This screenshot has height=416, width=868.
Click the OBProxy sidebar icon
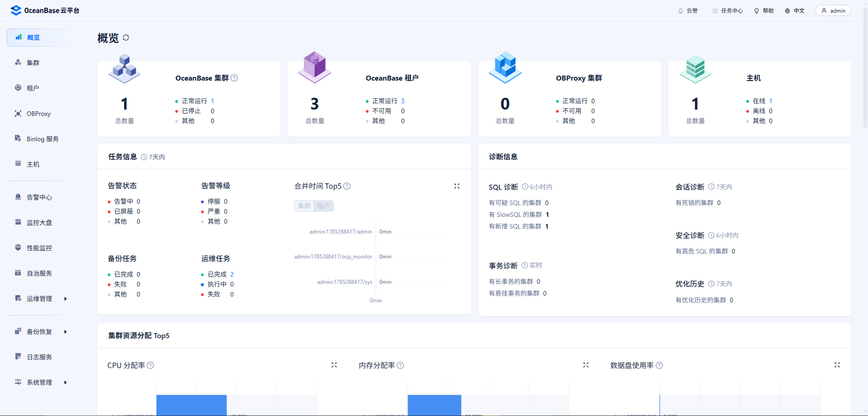point(18,113)
